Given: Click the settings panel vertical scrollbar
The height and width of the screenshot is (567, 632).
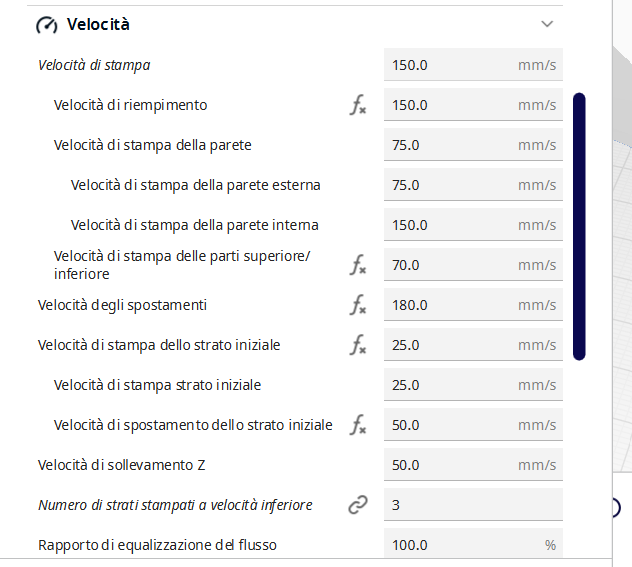Looking at the screenshot, I should pyautogui.click(x=579, y=226).
